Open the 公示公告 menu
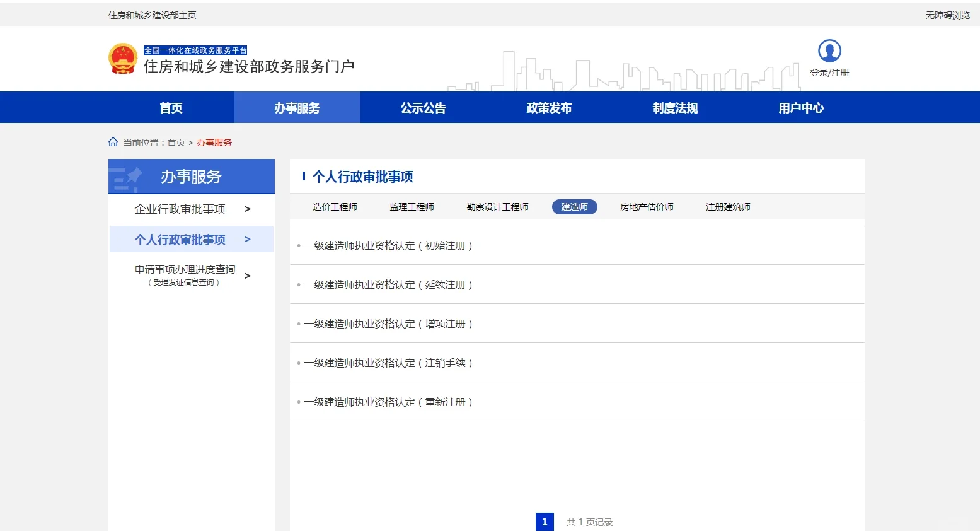Image resolution: width=980 pixels, height=531 pixels. [x=423, y=107]
